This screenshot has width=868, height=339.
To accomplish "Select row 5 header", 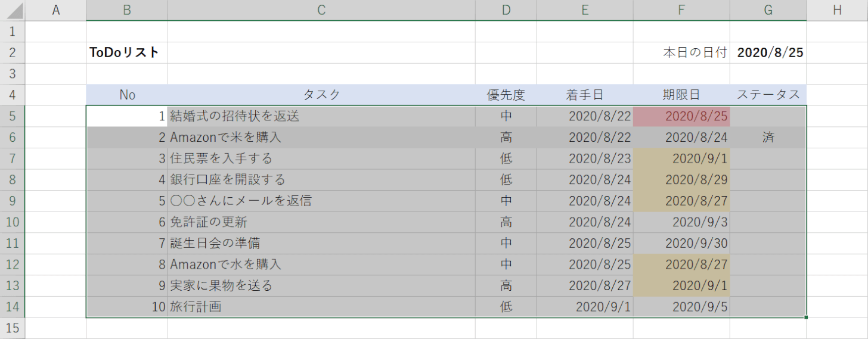I will [x=13, y=116].
